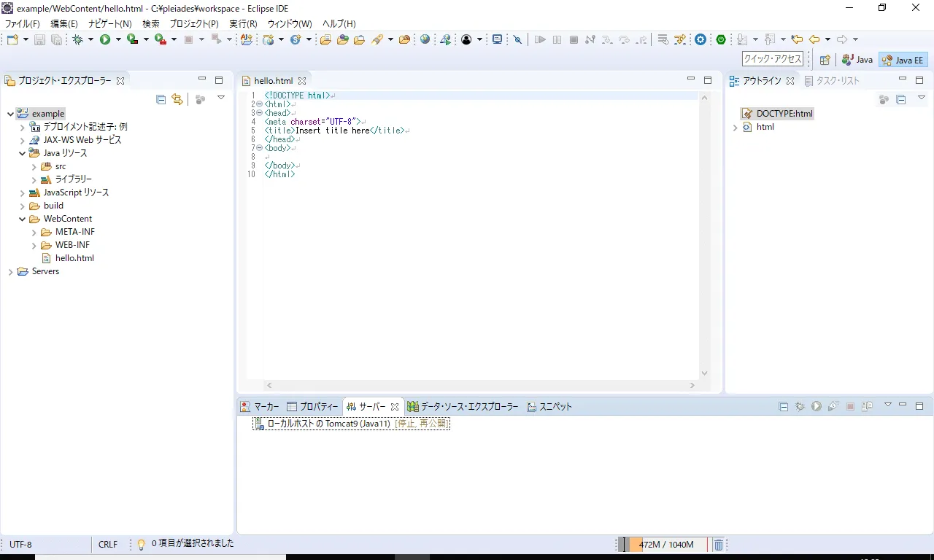Open the プロジェクト(P) menu

194,24
